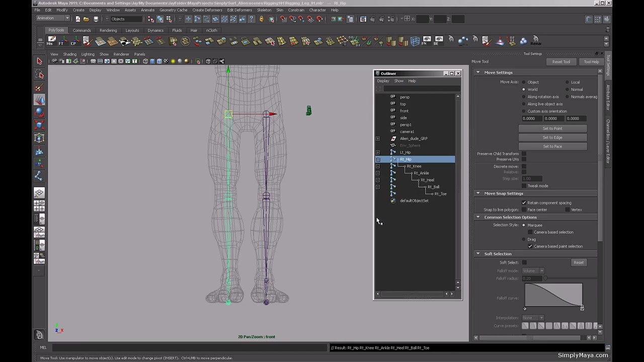This screenshot has height=362, width=644.
Task: Click Set to Face button
Action: pyautogui.click(x=552, y=146)
